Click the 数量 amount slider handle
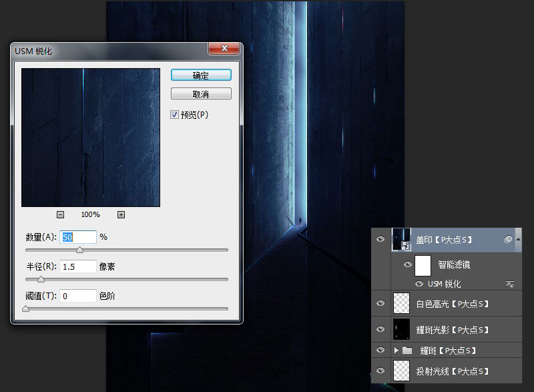 tap(79, 250)
